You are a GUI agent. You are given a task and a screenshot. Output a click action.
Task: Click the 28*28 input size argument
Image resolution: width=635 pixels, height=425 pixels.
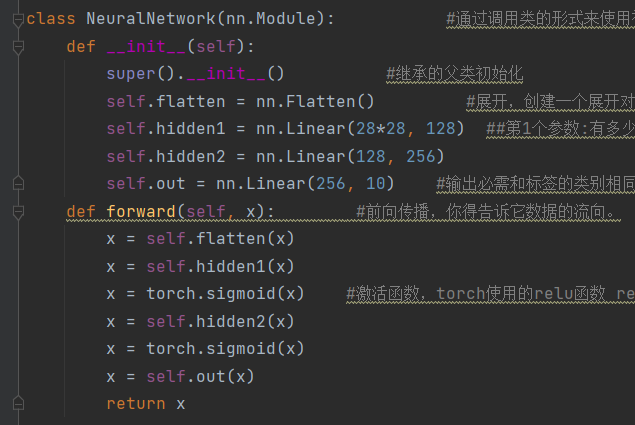381,129
